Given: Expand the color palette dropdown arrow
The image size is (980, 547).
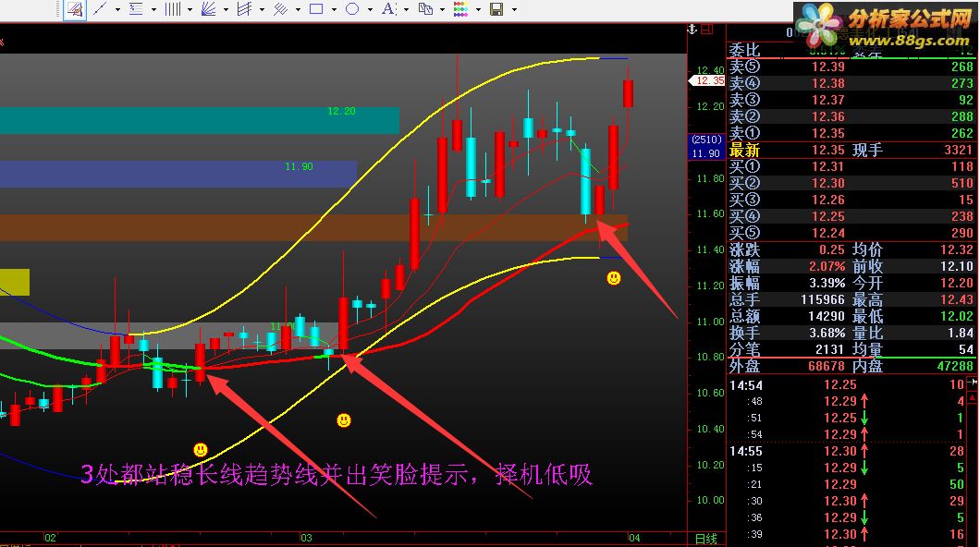Looking at the screenshot, I should coord(478,9).
